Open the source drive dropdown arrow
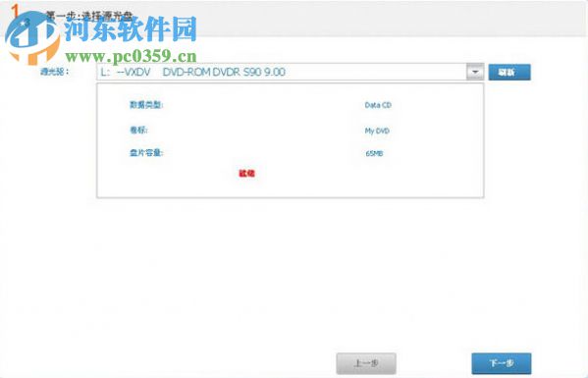 (475, 72)
